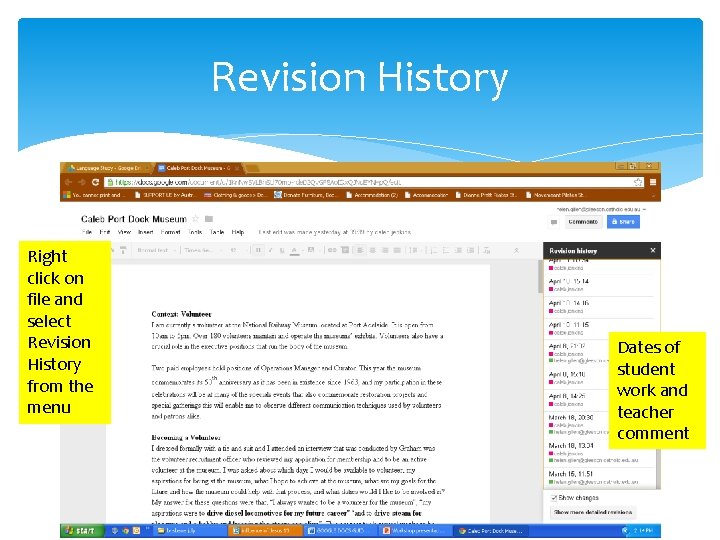This screenshot has width=720, height=540.
Task: Select the April 10, 11:15 revision
Action: click(601, 328)
